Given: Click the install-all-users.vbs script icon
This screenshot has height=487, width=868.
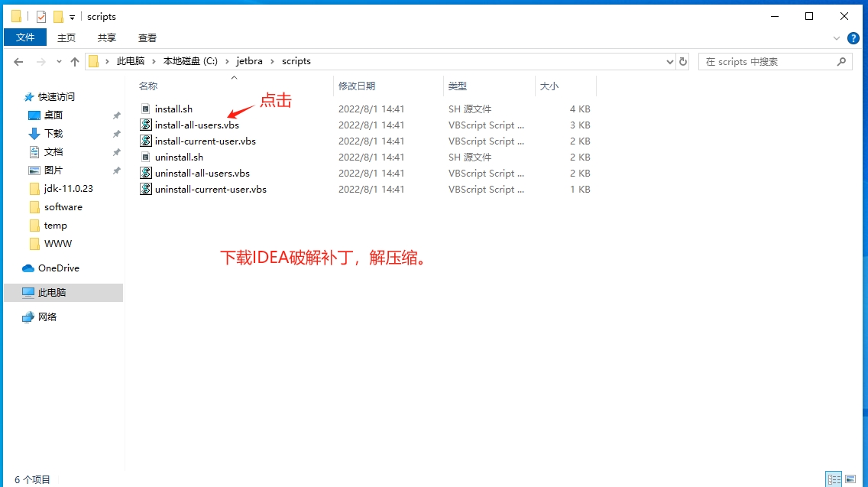Looking at the screenshot, I should coord(146,125).
